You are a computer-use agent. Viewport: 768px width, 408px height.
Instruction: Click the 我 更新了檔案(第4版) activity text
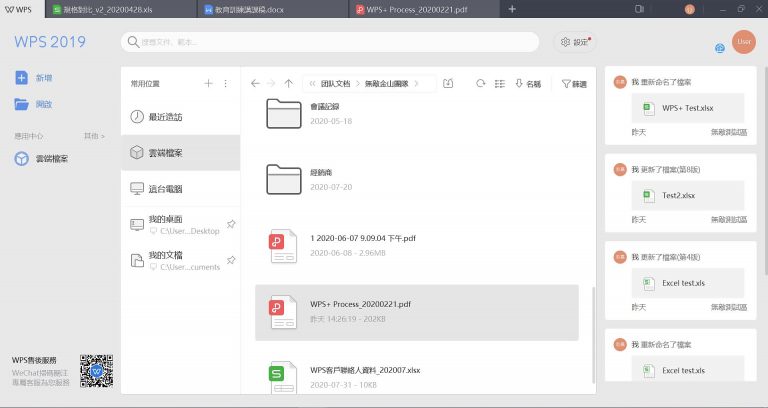pyautogui.click(x=666, y=257)
